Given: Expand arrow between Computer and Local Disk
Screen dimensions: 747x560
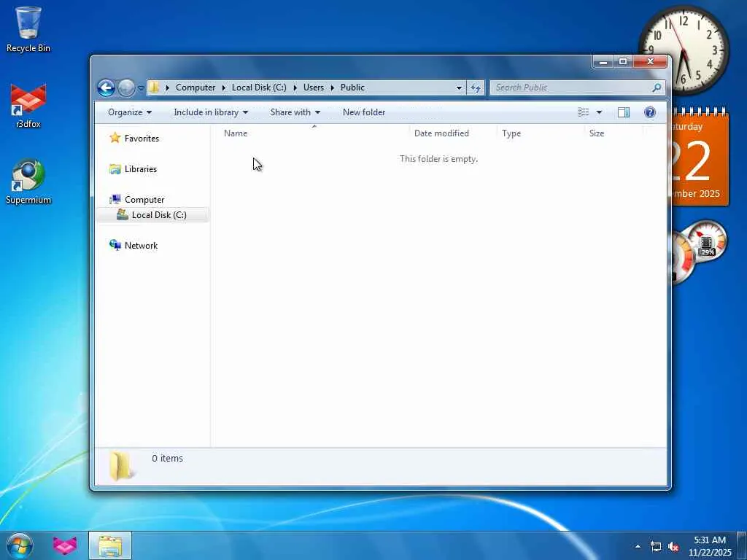Looking at the screenshot, I should (x=223, y=87).
